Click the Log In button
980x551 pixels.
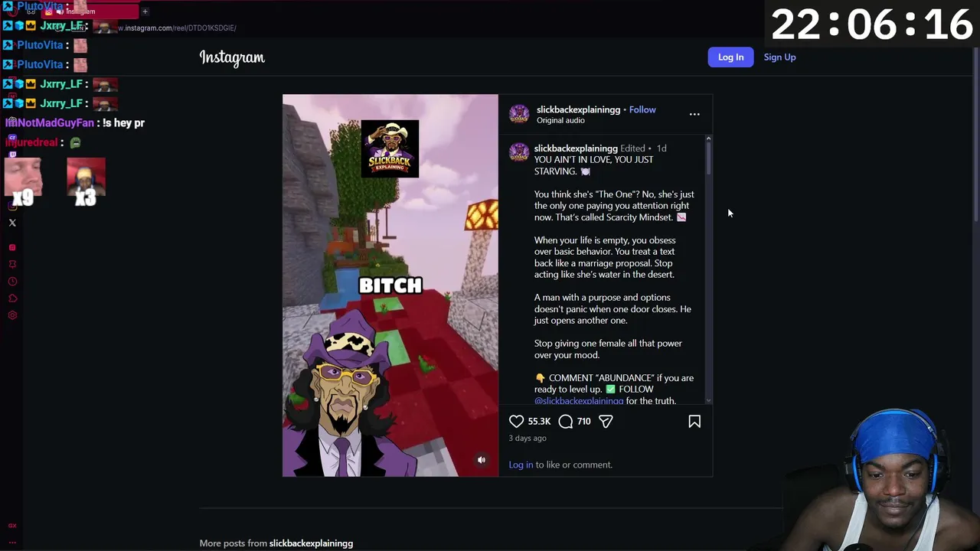click(x=730, y=57)
